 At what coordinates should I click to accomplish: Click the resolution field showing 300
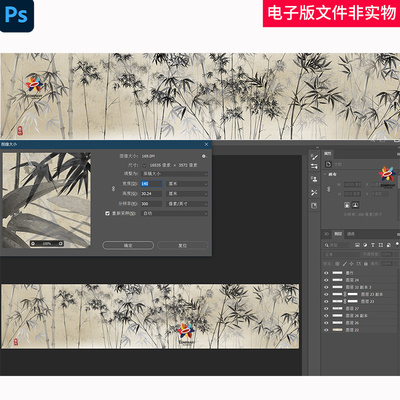pos(152,204)
